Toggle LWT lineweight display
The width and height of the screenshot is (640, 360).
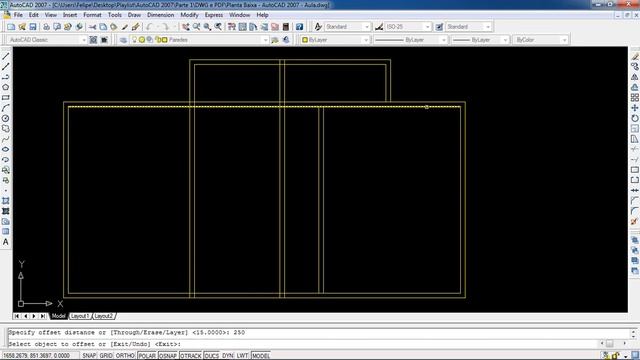242,356
